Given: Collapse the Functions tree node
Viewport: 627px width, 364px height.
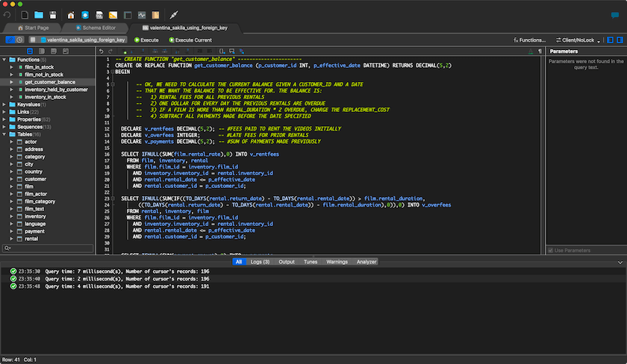Looking at the screenshot, I should point(5,59).
